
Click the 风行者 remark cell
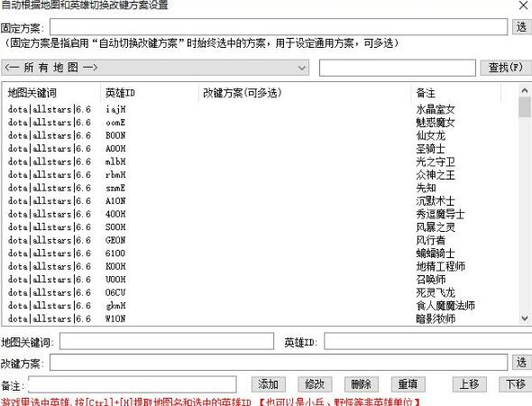pos(430,240)
